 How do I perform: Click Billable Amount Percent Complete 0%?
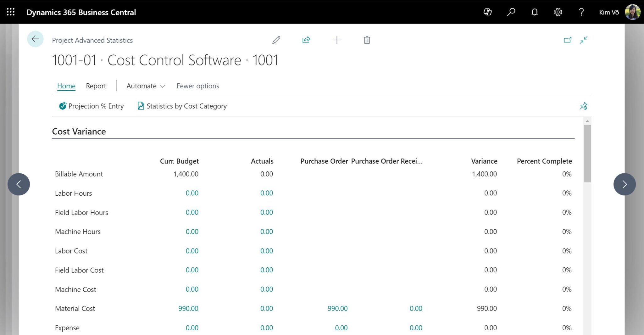[x=567, y=174]
